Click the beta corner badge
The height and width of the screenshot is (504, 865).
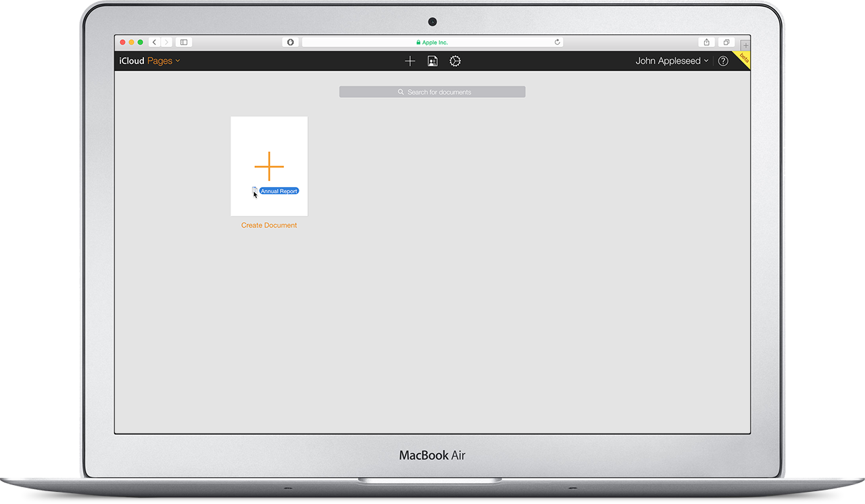point(743,58)
